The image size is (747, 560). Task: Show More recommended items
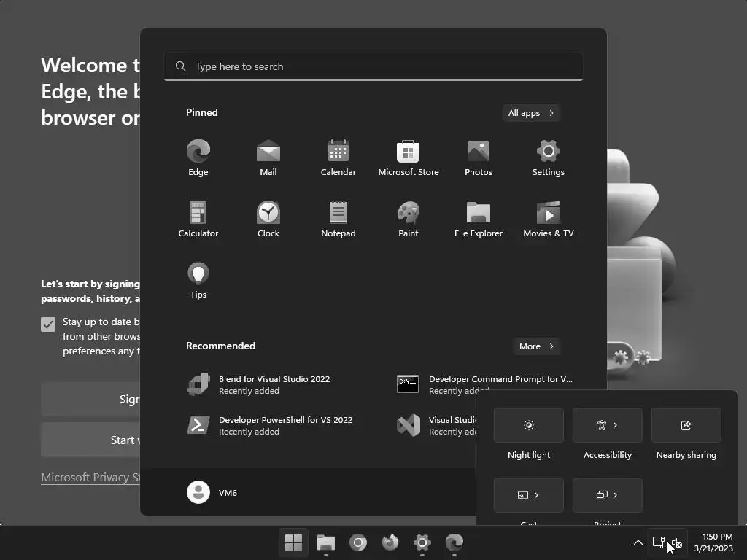click(536, 346)
